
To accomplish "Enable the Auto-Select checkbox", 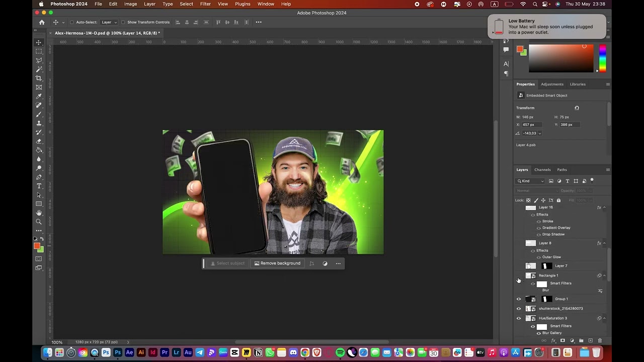I will [x=71, y=22].
